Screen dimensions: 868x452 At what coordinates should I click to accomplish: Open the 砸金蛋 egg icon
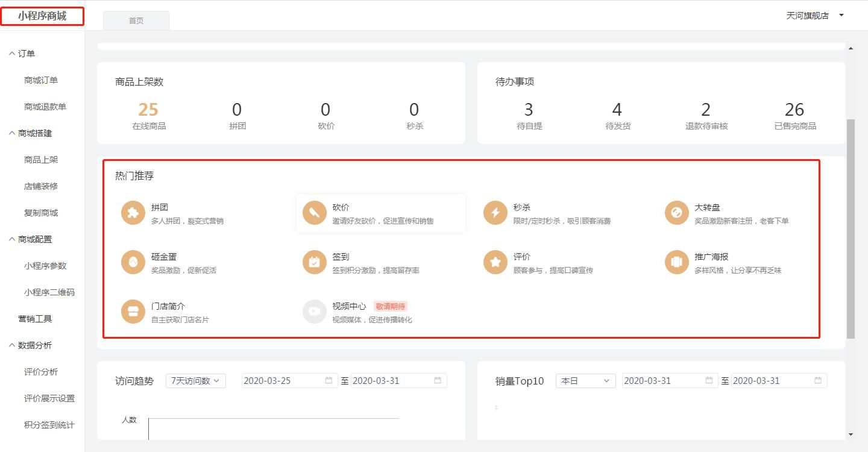coord(133,262)
